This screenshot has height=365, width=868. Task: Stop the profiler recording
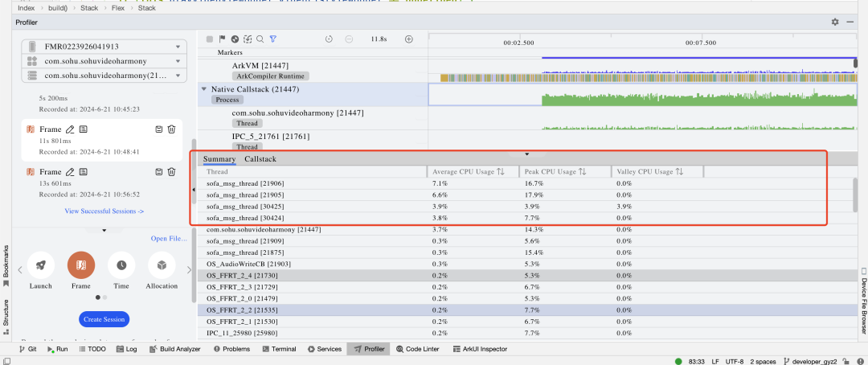click(210, 39)
